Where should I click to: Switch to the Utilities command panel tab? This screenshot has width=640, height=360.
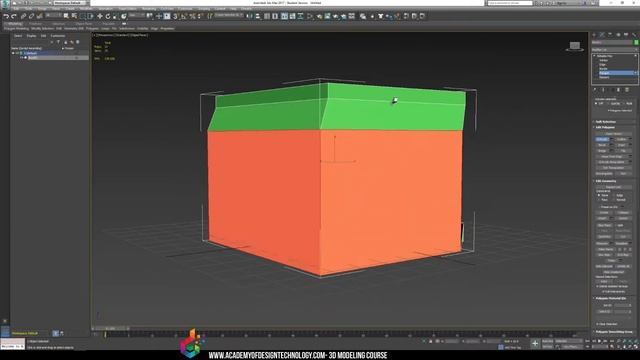635,35
